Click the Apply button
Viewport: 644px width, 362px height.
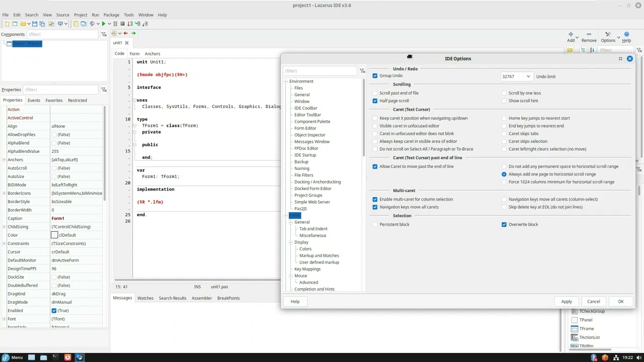click(x=567, y=302)
